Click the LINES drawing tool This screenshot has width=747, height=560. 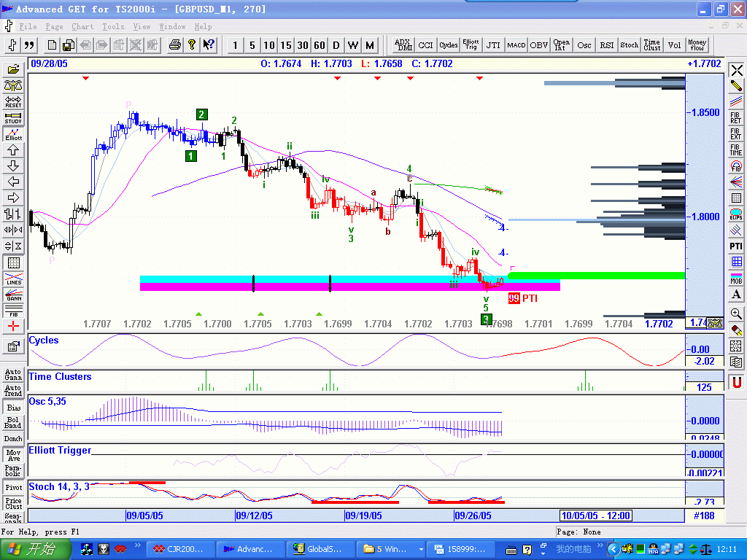coord(13,279)
